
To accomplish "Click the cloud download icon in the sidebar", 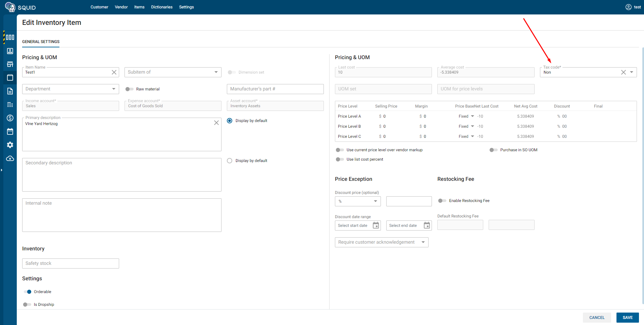I will coord(10,158).
